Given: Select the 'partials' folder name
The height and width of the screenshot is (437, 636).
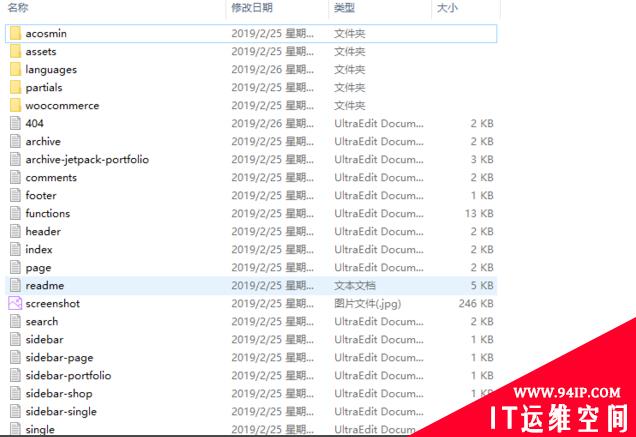Looking at the screenshot, I should [x=44, y=88].
